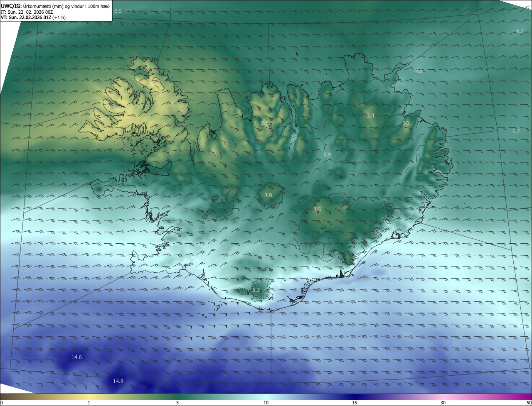Click the 6.9 value label on the map
532x406 pixels.
coord(327,154)
